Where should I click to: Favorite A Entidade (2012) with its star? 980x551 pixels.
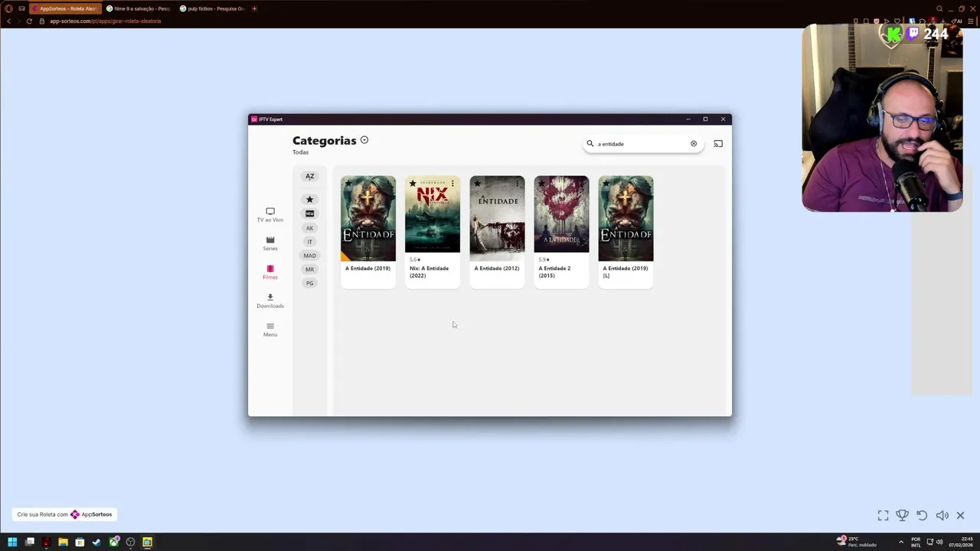click(477, 184)
